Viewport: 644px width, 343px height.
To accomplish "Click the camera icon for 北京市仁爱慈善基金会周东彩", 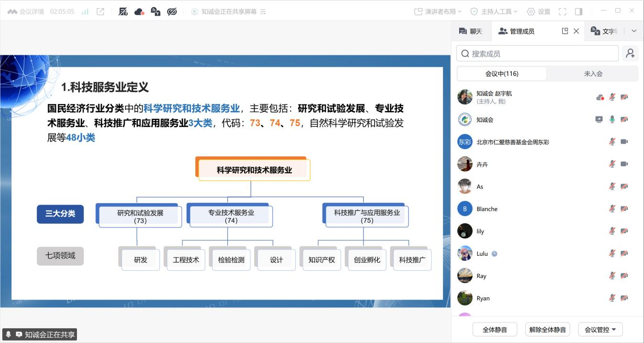I will pos(624,142).
